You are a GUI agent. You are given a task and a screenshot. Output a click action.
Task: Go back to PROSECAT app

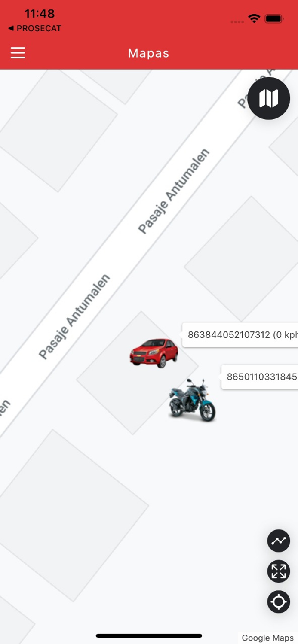point(35,28)
